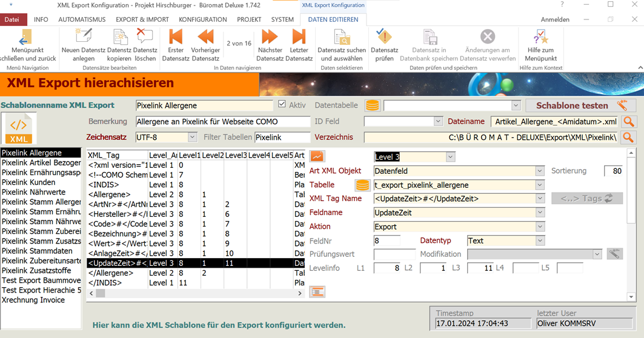Click the magnifier icon next to Dateiname
The height and width of the screenshot is (338, 644).
click(628, 122)
